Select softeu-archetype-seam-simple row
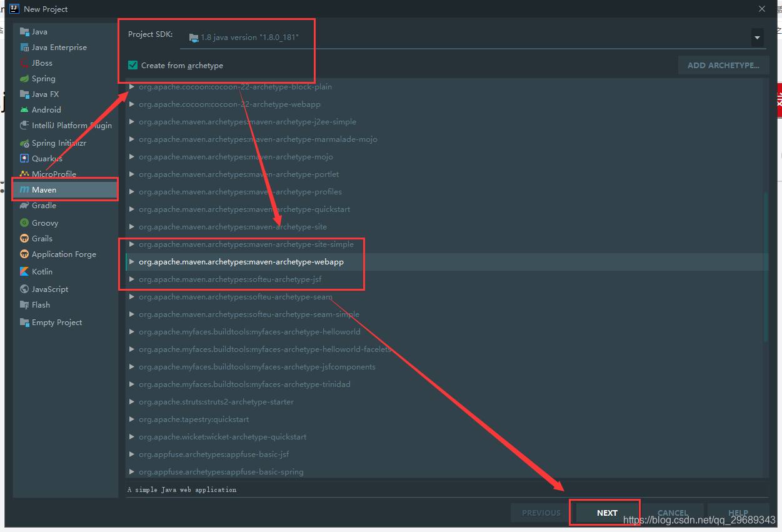Image resolution: width=782 pixels, height=532 pixels. pyautogui.click(x=444, y=314)
